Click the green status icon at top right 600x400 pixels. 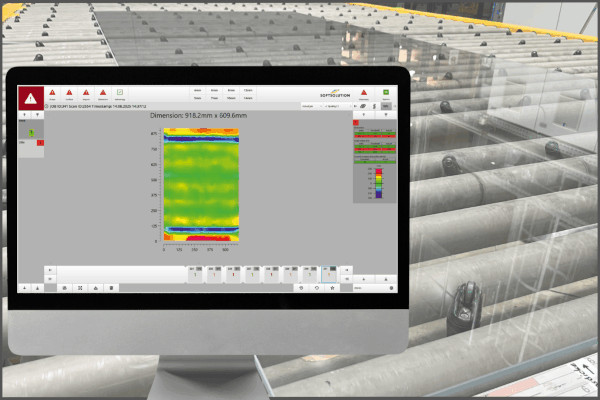point(386,92)
